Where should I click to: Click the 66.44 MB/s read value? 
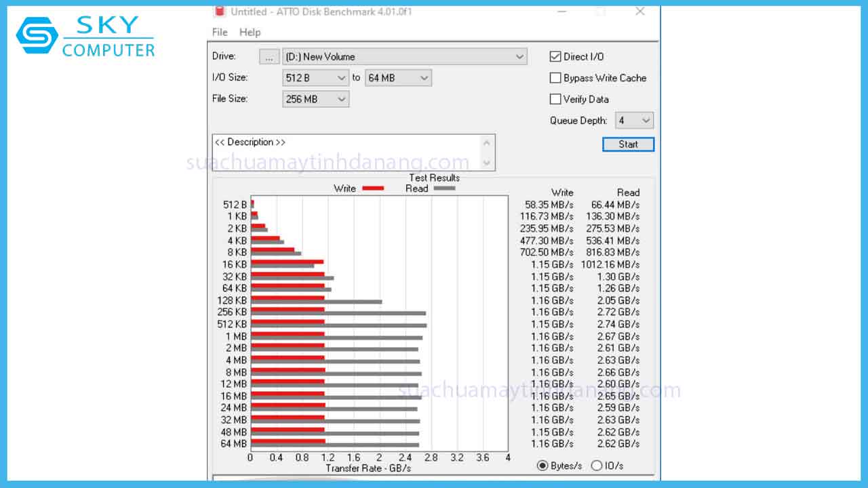point(615,205)
